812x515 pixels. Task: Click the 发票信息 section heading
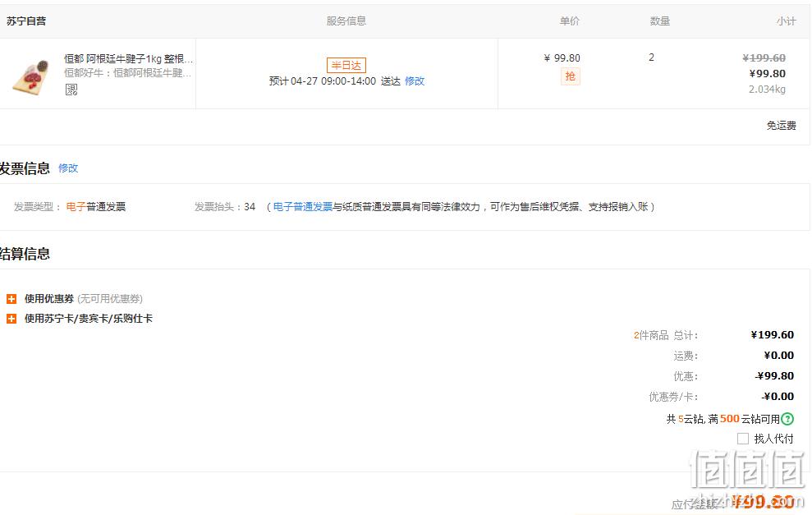[25, 168]
